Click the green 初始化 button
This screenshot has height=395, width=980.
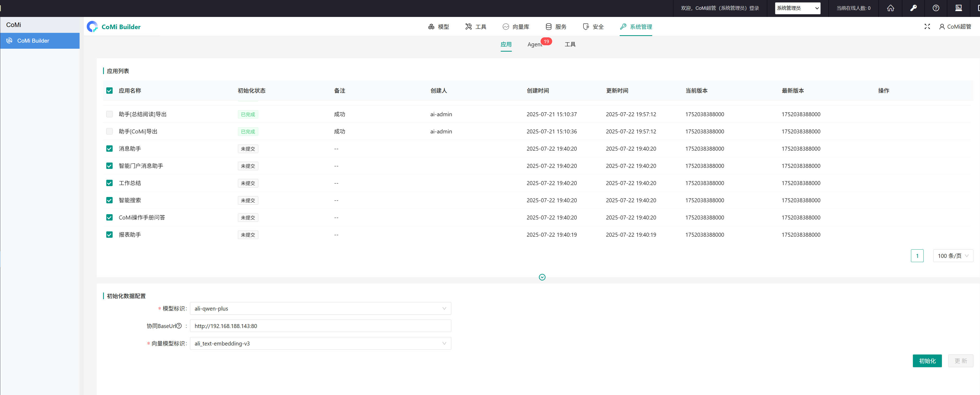pos(927,361)
